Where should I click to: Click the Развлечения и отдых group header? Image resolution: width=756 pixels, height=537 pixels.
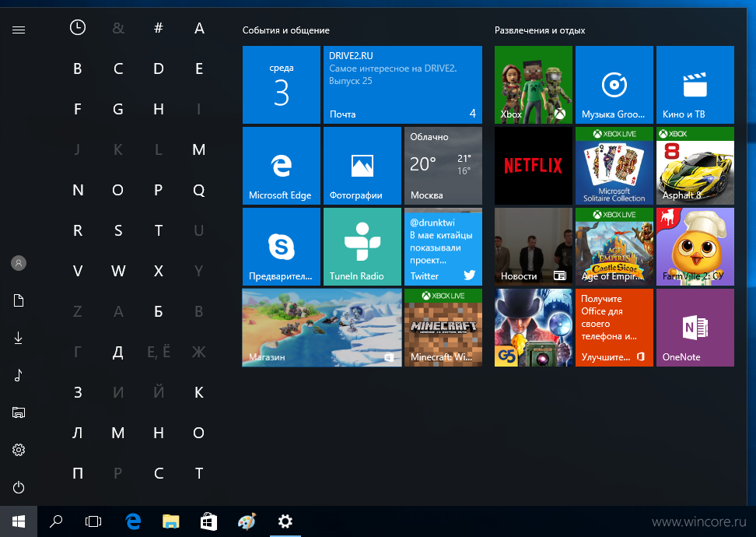click(540, 30)
